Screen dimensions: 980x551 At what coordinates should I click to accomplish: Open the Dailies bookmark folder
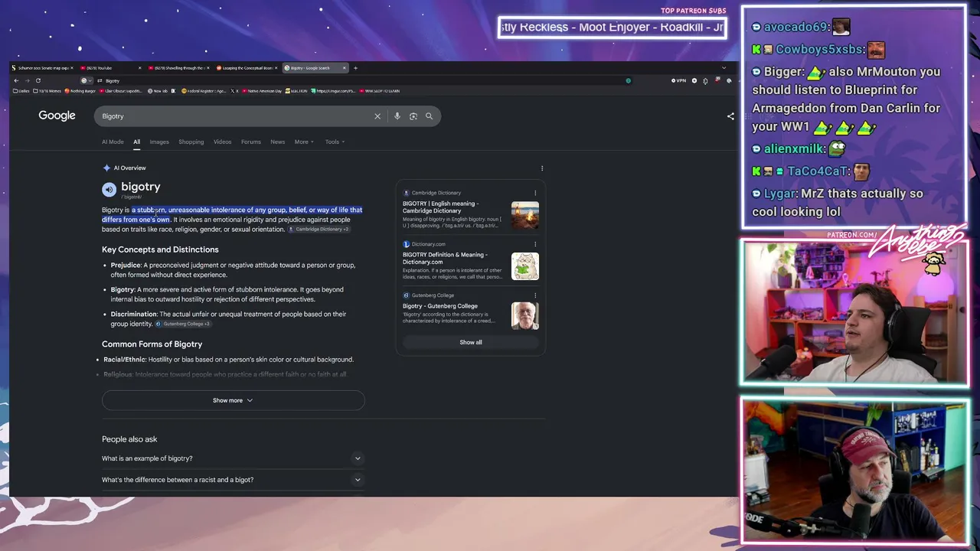click(21, 91)
